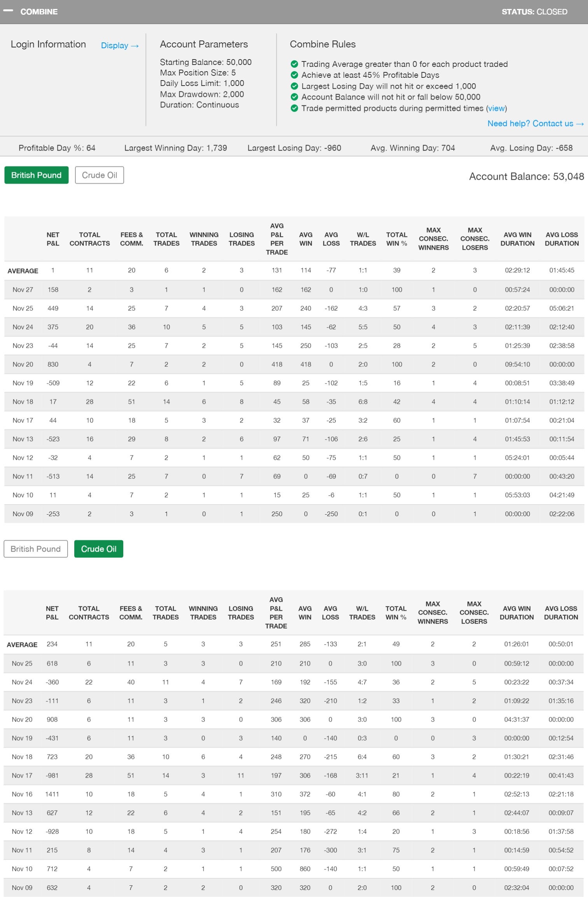Screen dimensions: 588x897
Task: Click the 'Need help? Contact us' link
Action: (535, 123)
